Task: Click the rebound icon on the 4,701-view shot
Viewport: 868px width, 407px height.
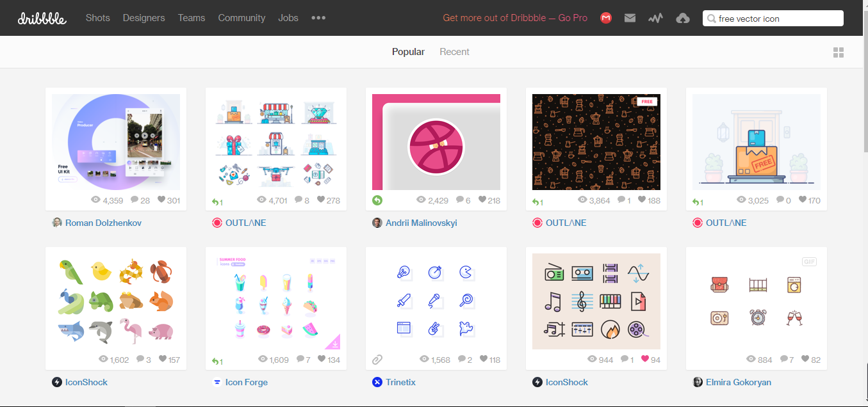Action: click(215, 202)
